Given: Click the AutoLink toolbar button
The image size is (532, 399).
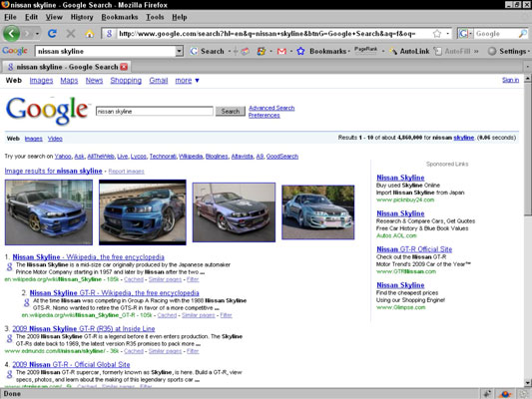Looking at the screenshot, I should [x=410, y=51].
